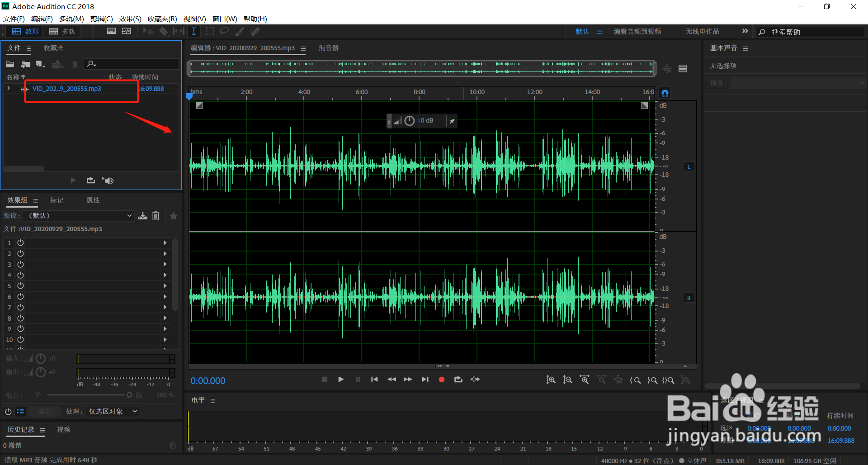Toggle the right channel R button
This screenshot has height=465, width=868.
(x=689, y=298)
